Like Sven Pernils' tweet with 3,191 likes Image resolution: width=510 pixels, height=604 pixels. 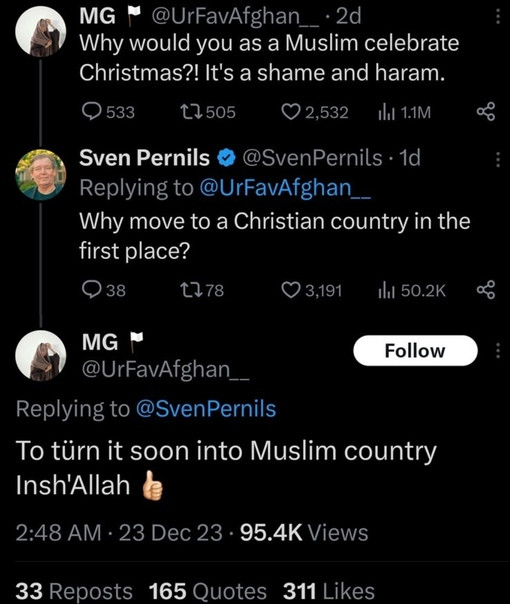(312, 290)
